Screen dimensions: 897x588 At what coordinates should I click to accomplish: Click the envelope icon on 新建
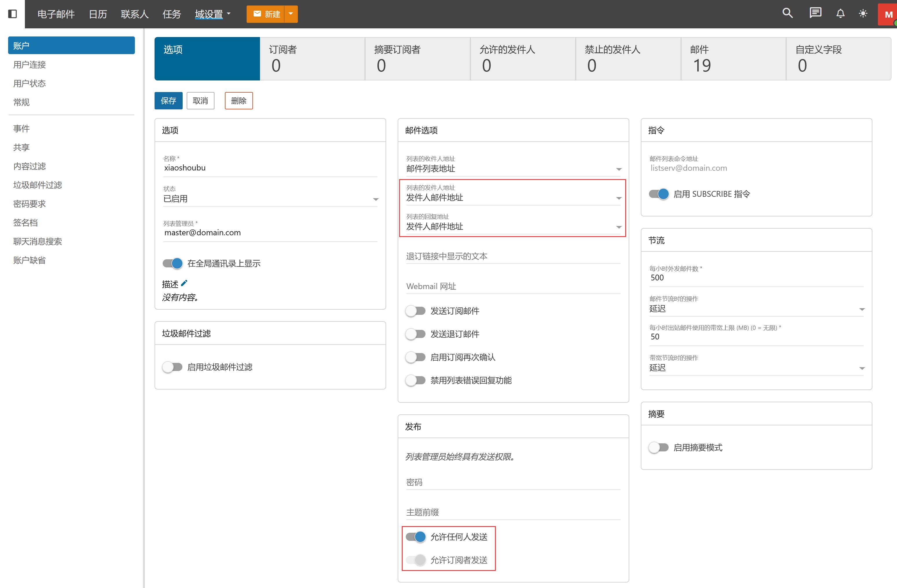tap(257, 14)
